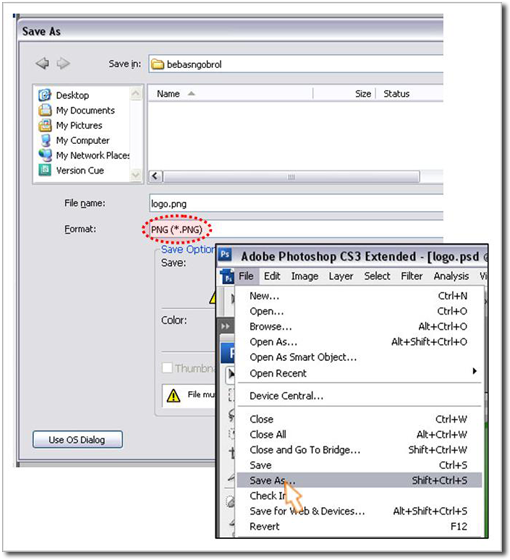
Task: Click the places list scroll up arrow
Action: tap(136, 94)
